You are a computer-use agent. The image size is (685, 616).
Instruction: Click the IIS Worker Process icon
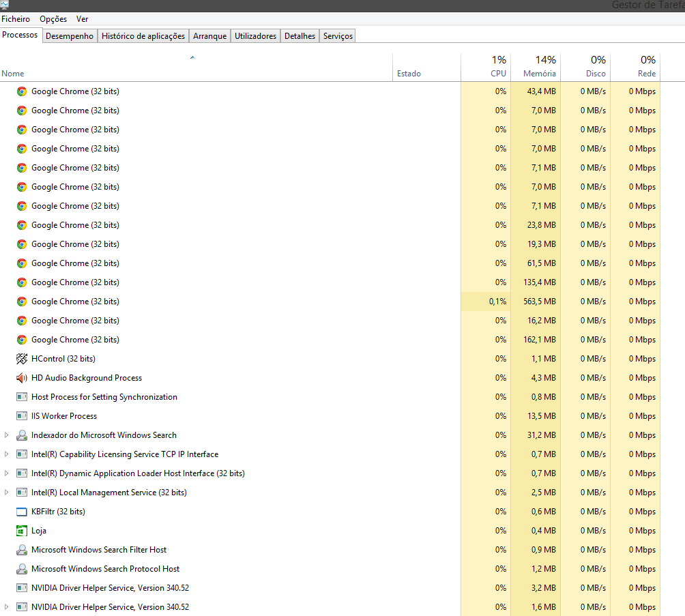pyautogui.click(x=22, y=416)
